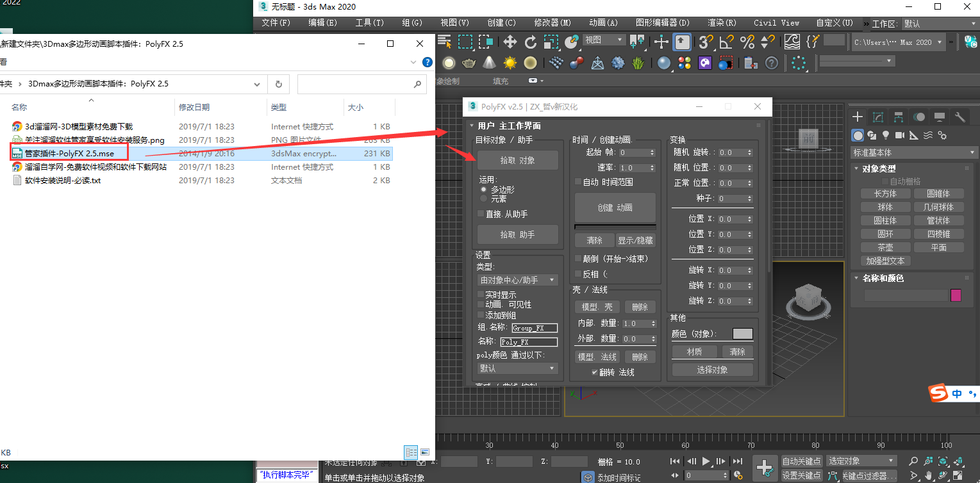Open the Utilities wrench panel icon
The width and height of the screenshot is (980, 483).
tap(960, 117)
